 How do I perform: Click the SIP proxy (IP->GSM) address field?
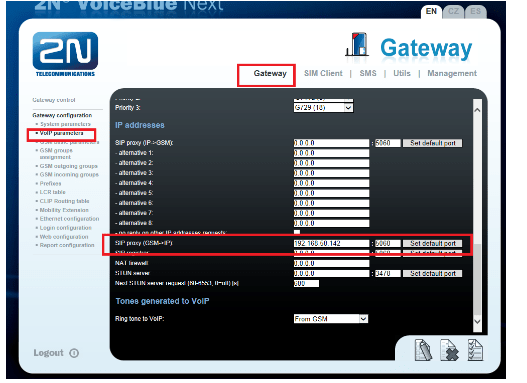pos(331,143)
